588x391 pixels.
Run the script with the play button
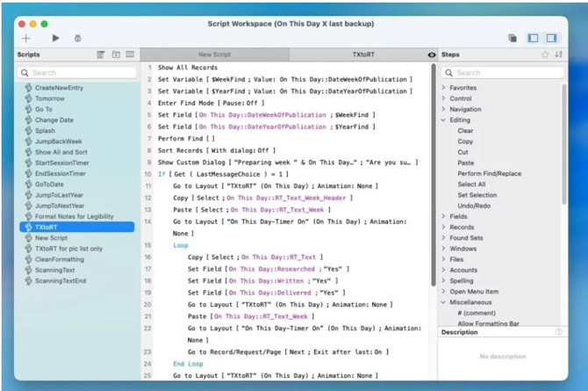[55, 39]
